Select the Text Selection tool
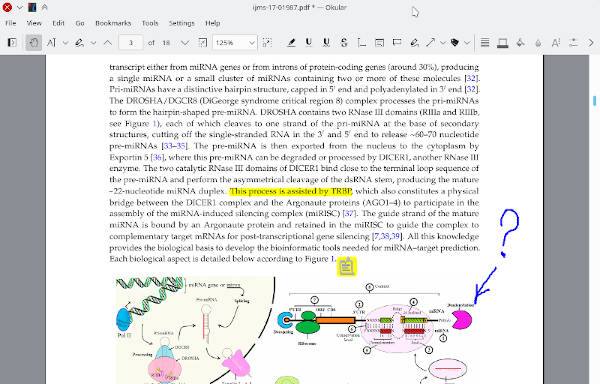Screen dimensions: 600x384 pyautogui.click(x=51, y=42)
